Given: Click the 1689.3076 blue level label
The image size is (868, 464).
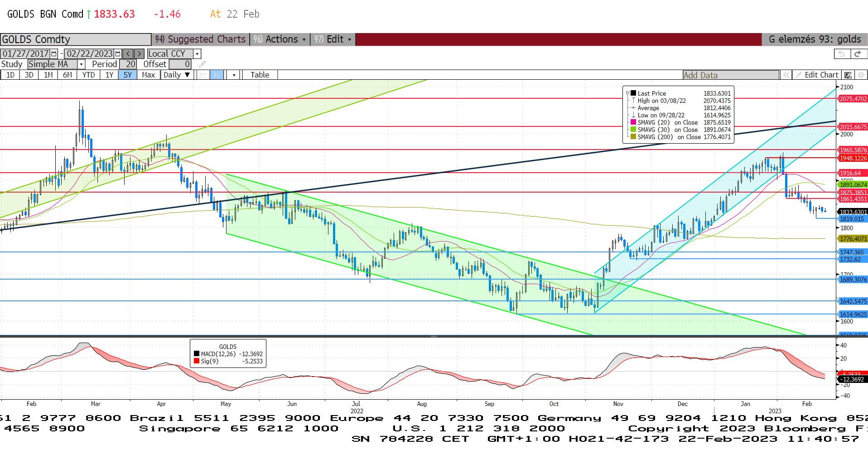Looking at the screenshot, I should coord(853,280).
